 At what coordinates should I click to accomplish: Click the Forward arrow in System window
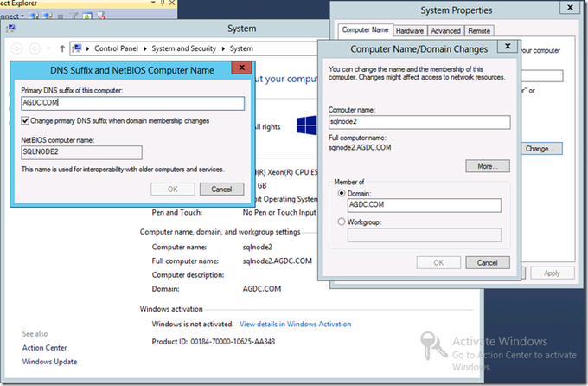tap(35, 48)
